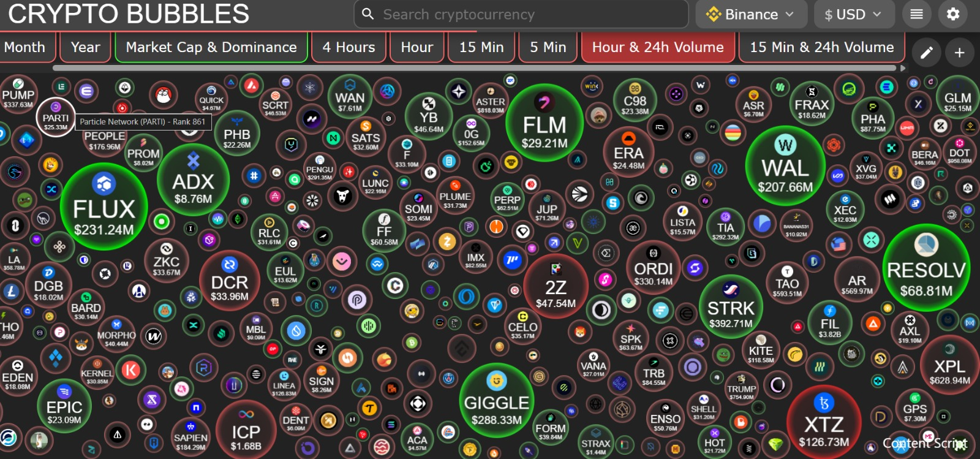The width and height of the screenshot is (980, 459).
Task: Select the Market Cap & Dominance tab
Action: (211, 47)
